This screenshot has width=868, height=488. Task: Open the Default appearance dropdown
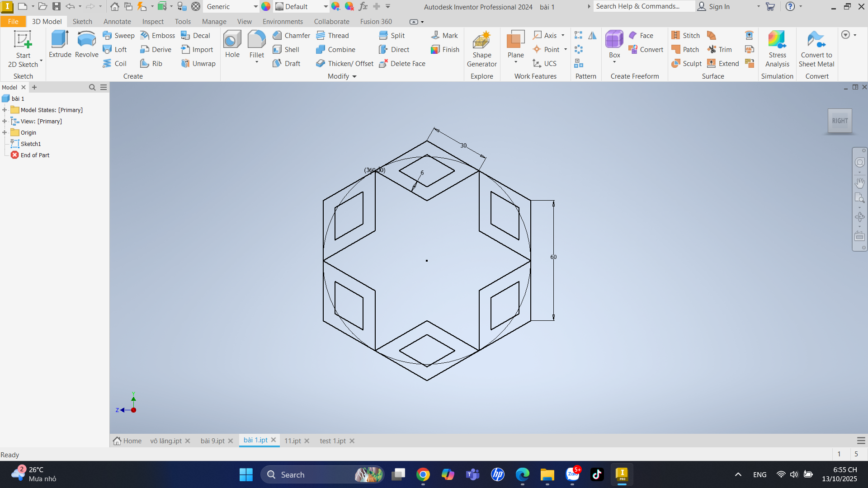325,7
